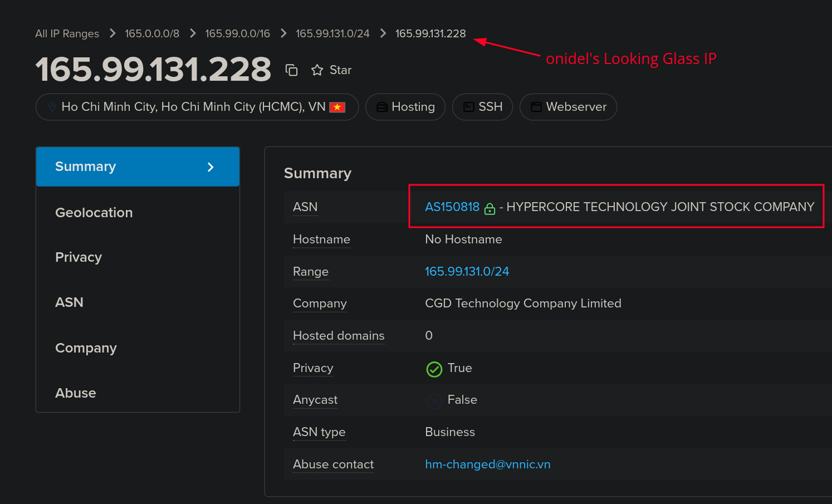Select the Webserver tag

[568, 107]
